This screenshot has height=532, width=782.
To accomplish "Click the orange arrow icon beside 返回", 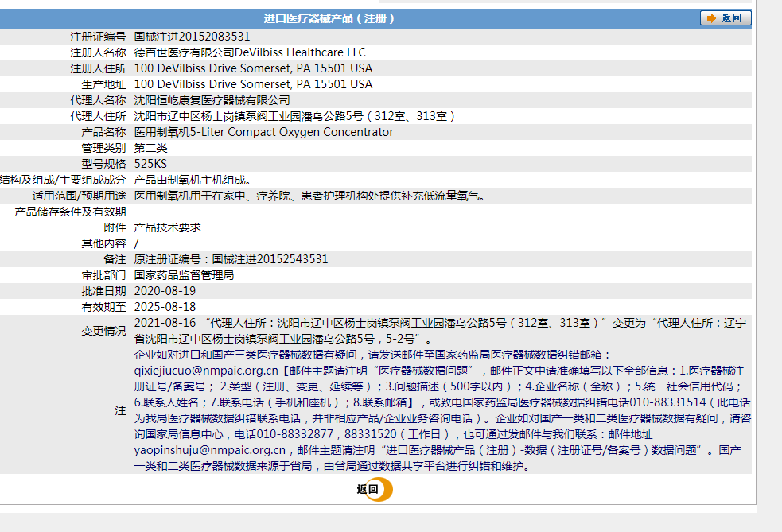I will point(710,17).
